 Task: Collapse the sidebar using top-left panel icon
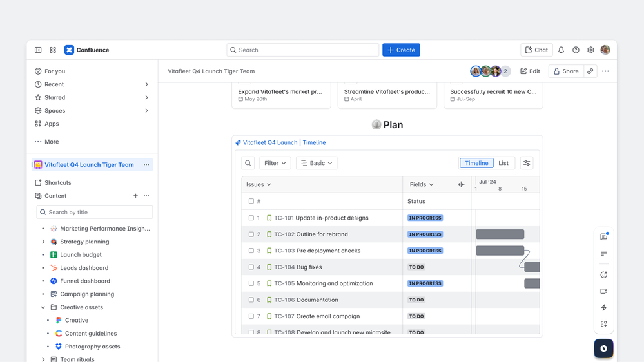(x=38, y=50)
